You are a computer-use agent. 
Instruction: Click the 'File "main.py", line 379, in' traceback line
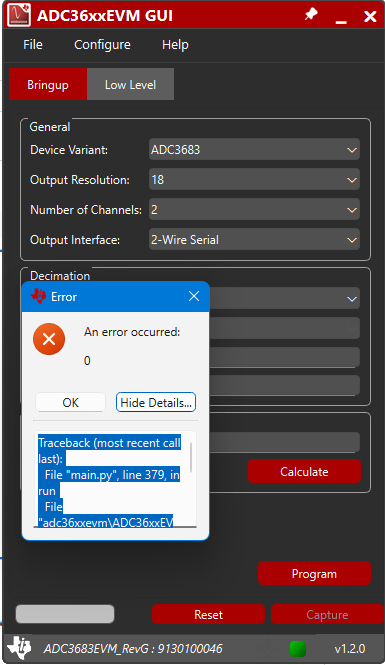[112, 475]
